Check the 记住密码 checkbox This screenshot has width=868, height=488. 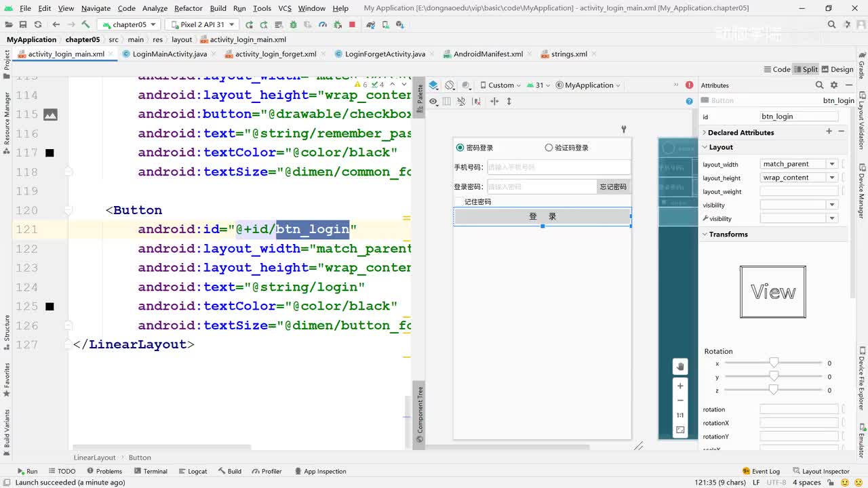click(x=459, y=201)
